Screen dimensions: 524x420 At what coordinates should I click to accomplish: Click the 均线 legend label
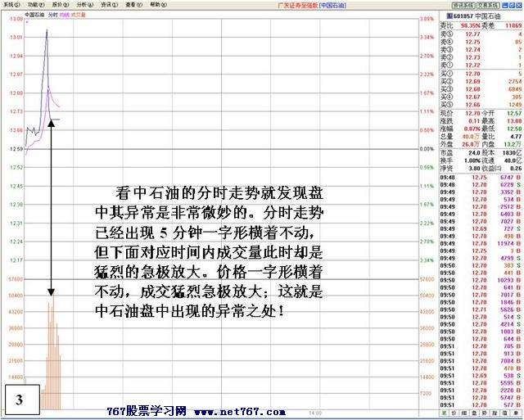pyautogui.click(x=64, y=15)
